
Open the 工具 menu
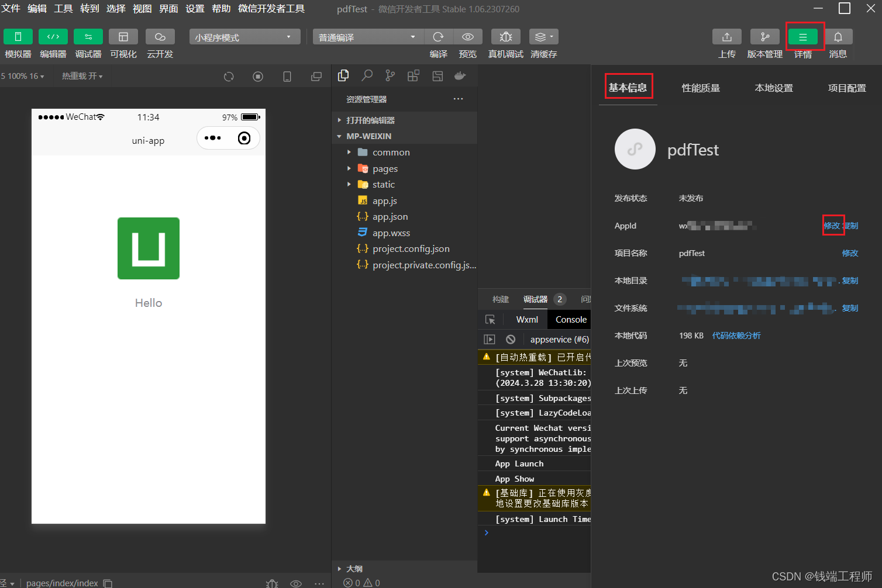(63, 9)
